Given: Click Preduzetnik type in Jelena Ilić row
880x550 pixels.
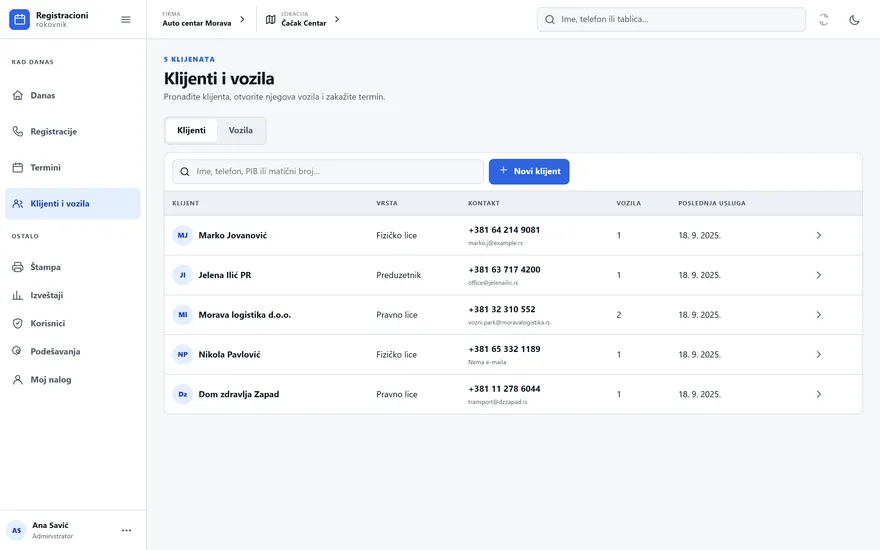Looking at the screenshot, I should pos(398,275).
